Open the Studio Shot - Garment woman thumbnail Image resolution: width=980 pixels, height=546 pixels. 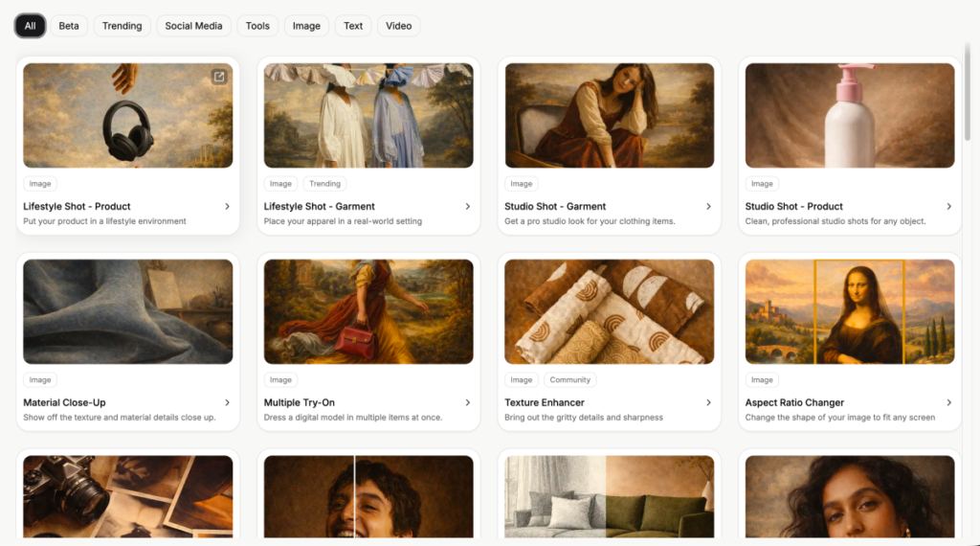(610, 115)
